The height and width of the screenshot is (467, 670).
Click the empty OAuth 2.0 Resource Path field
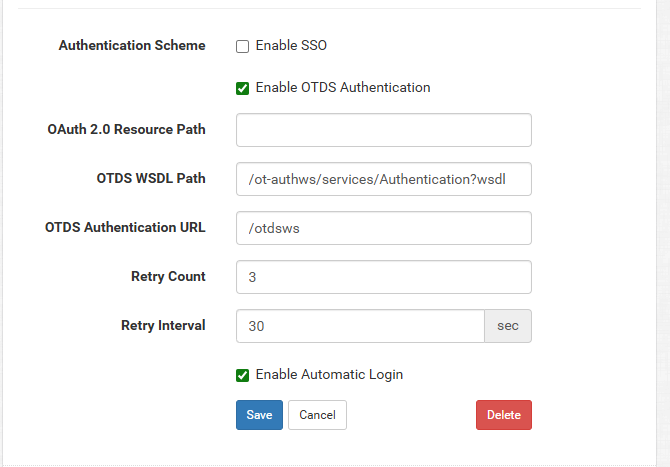383,130
